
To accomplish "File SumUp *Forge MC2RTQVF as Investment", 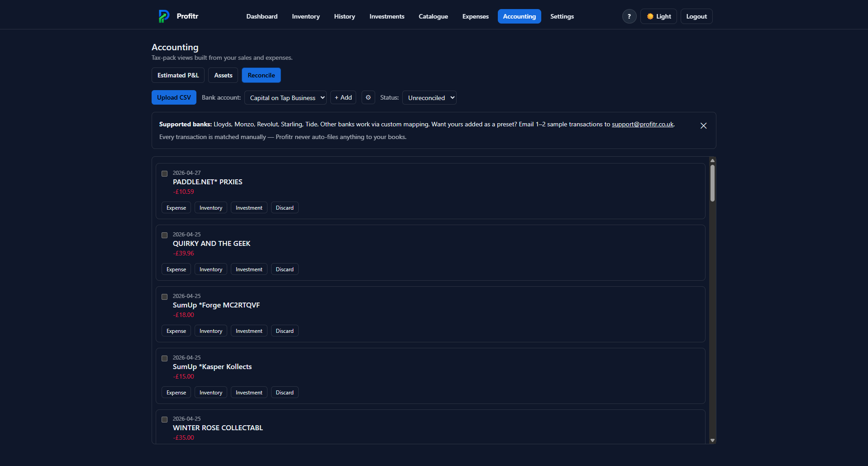I will pyautogui.click(x=249, y=331).
